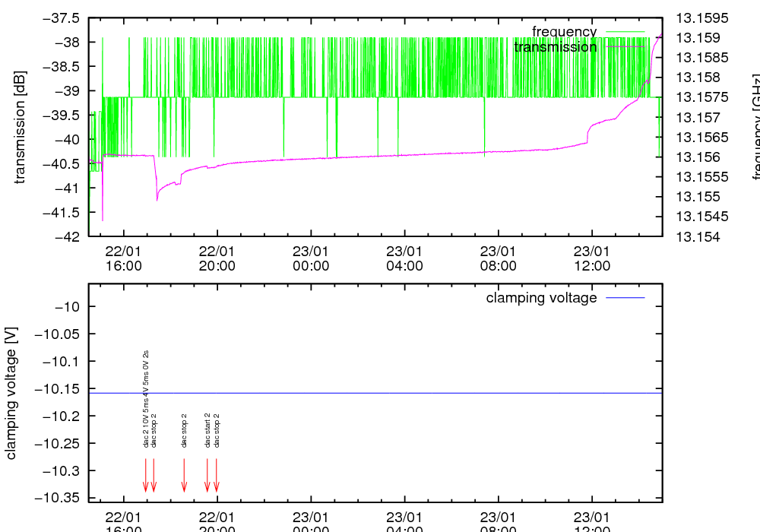The height and width of the screenshot is (532, 760).
Task: Select the blue clamping voltage legend line
Action: click(x=625, y=298)
